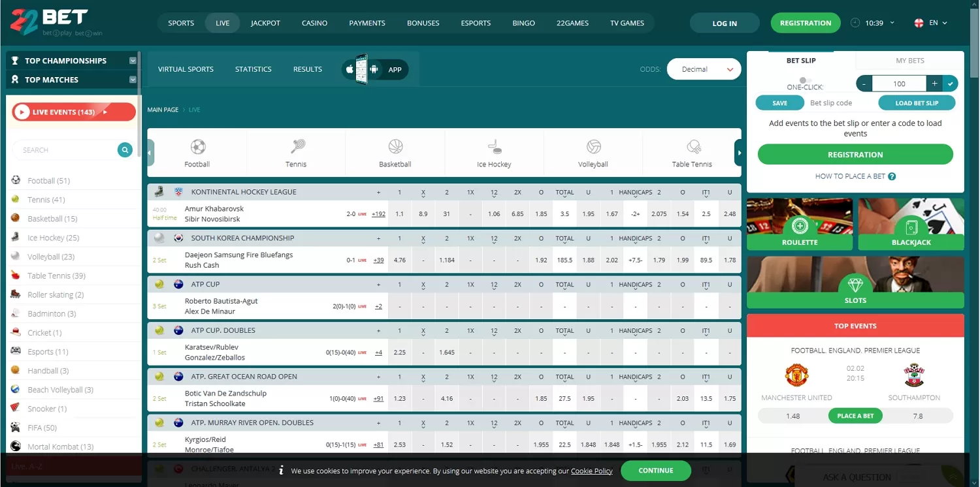The width and height of the screenshot is (980, 487).
Task: Click the Kontinental Hockey League sport icon
Action: [x=159, y=192]
